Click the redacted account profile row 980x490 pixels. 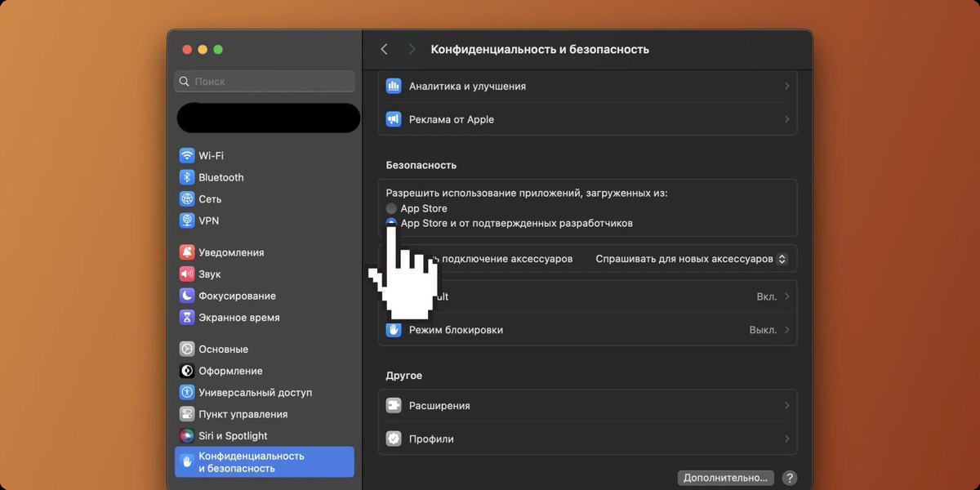[269, 118]
